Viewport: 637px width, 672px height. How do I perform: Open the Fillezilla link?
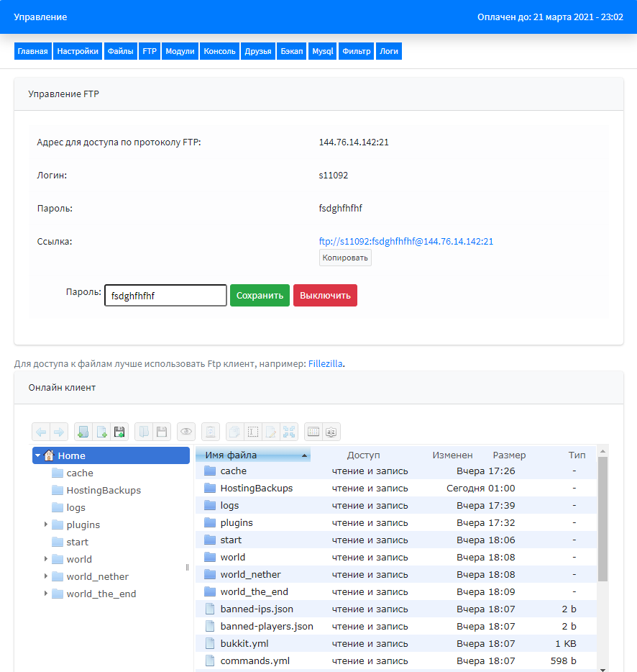pyautogui.click(x=325, y=363)
